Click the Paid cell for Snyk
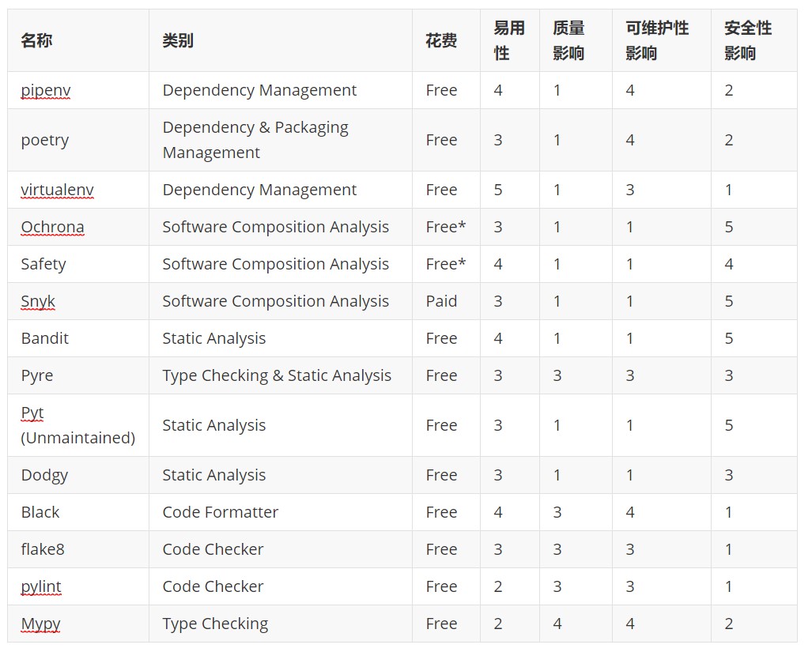 click(x=442, y=301)
